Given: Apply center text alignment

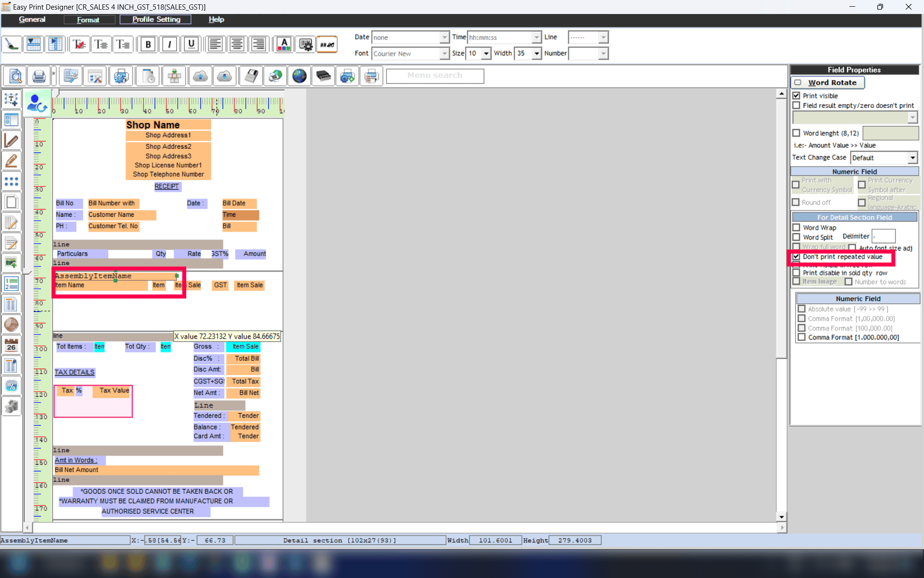Looking at the screenshot, I should (x=237, y=44).
